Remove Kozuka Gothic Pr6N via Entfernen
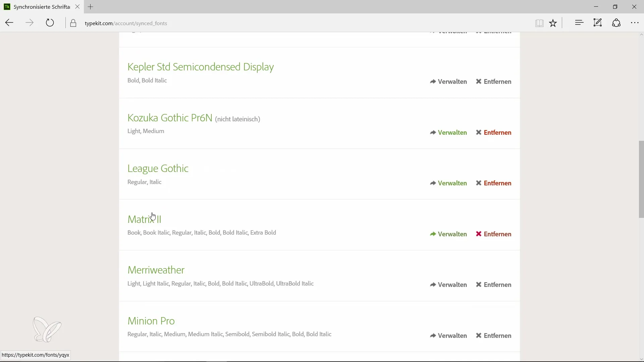The height and width of the screenshot is (362, 644). [494, 133]
